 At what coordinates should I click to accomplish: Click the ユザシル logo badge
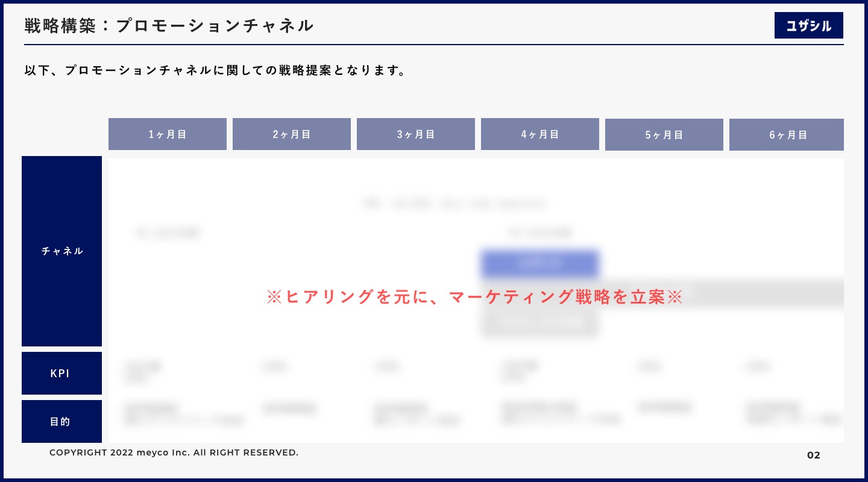click(808, 25)
